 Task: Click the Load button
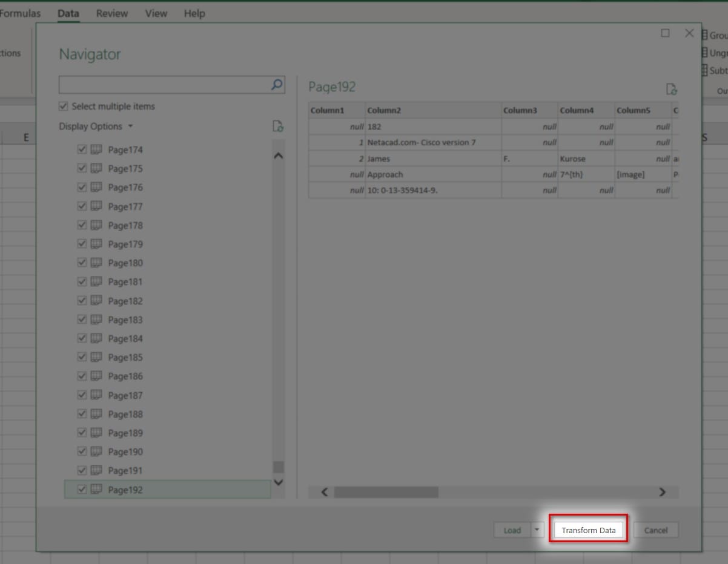coord(512,530)
